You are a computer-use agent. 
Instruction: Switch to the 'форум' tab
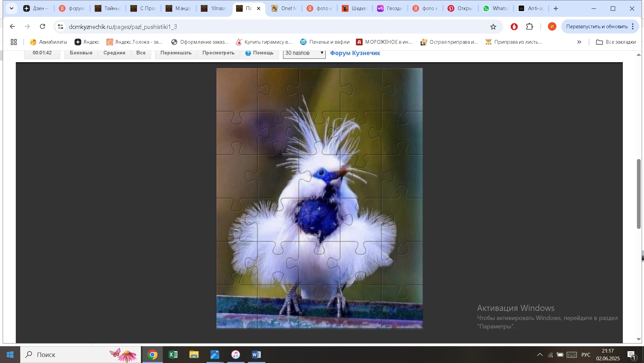(72, 8)
